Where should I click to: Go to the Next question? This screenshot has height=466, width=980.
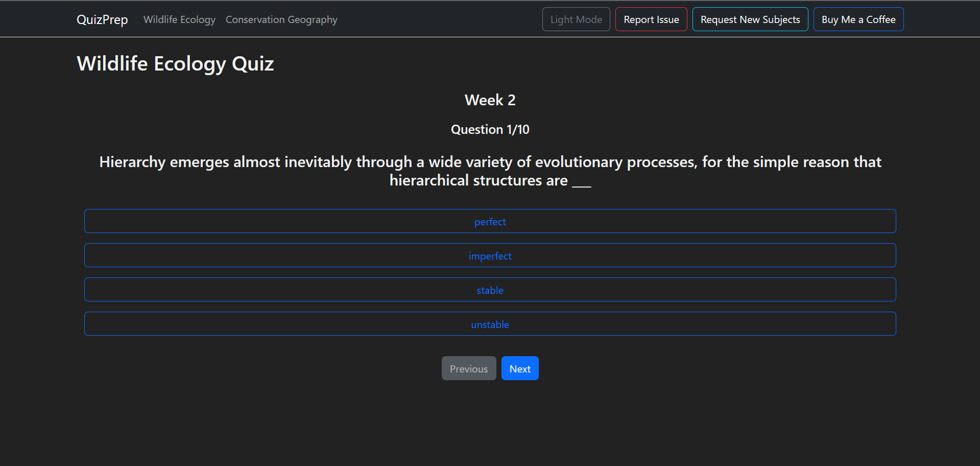(519, 368)
